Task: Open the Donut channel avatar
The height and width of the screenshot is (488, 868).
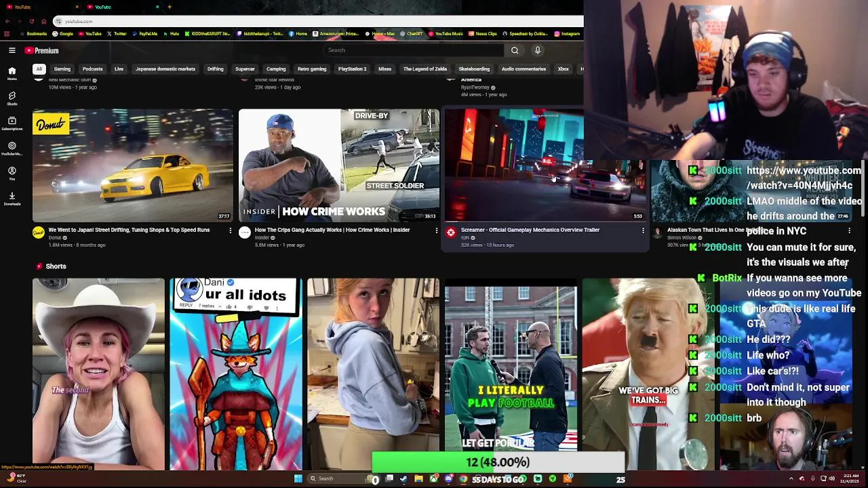Action: point(39,233)
